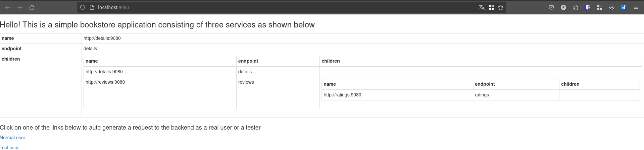The width and height of the screenshot is (644, 150).
Task: Select the http://ratings:9080 table cell
Action: pos(397,95)
